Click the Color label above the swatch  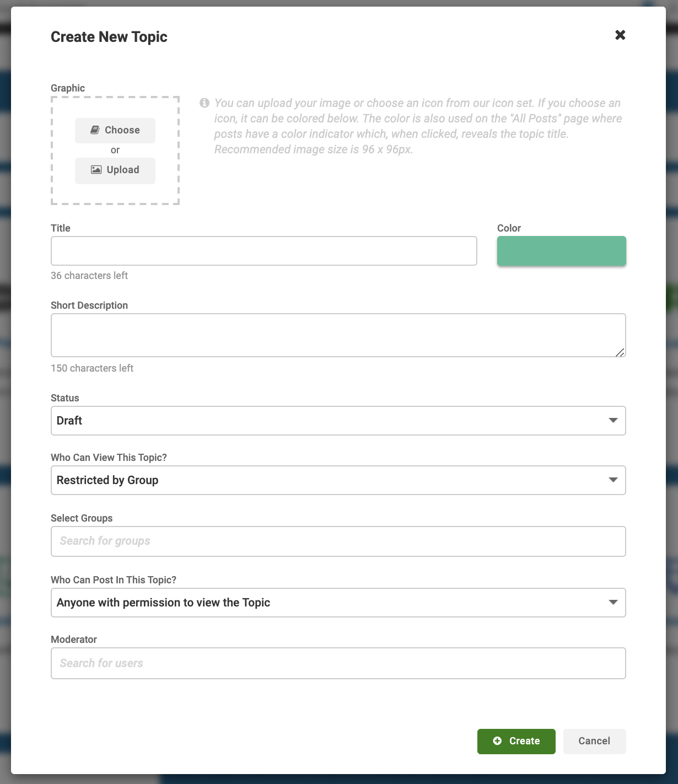pos(509,228)
